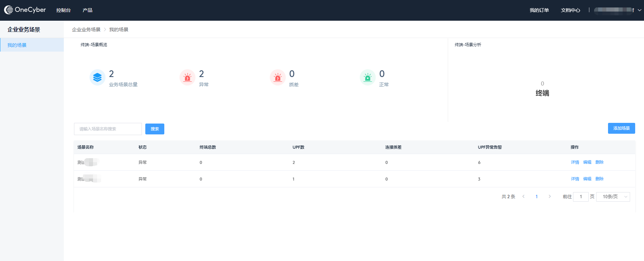The image size is (644, 261).
Task: Click 编辑 on the second scene row
Action: (x=587, y=179)
